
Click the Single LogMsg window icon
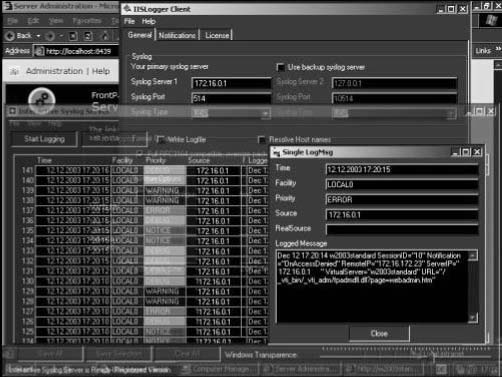click(x=276, y=152)
